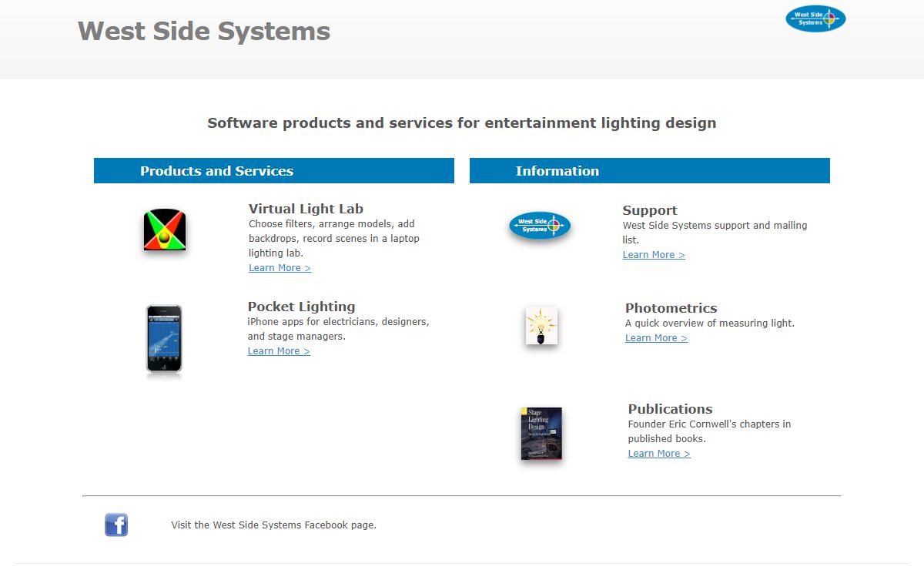
Task: Click the West Side Systems Support logo
Action: [x=540, y=226]
